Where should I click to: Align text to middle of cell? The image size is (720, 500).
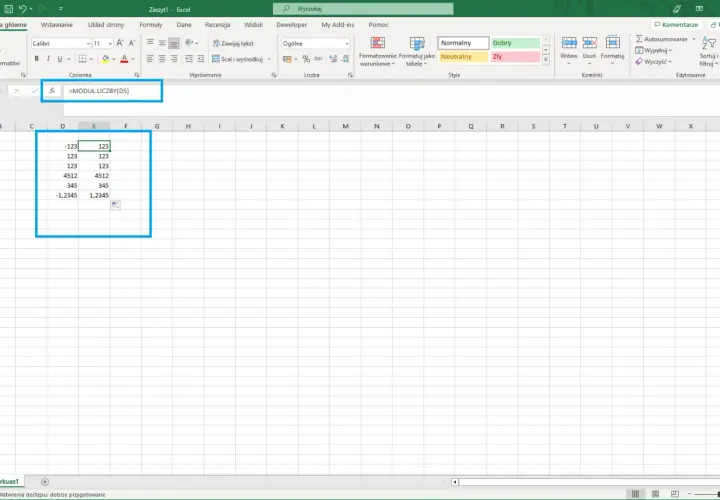tap(162, 43)
